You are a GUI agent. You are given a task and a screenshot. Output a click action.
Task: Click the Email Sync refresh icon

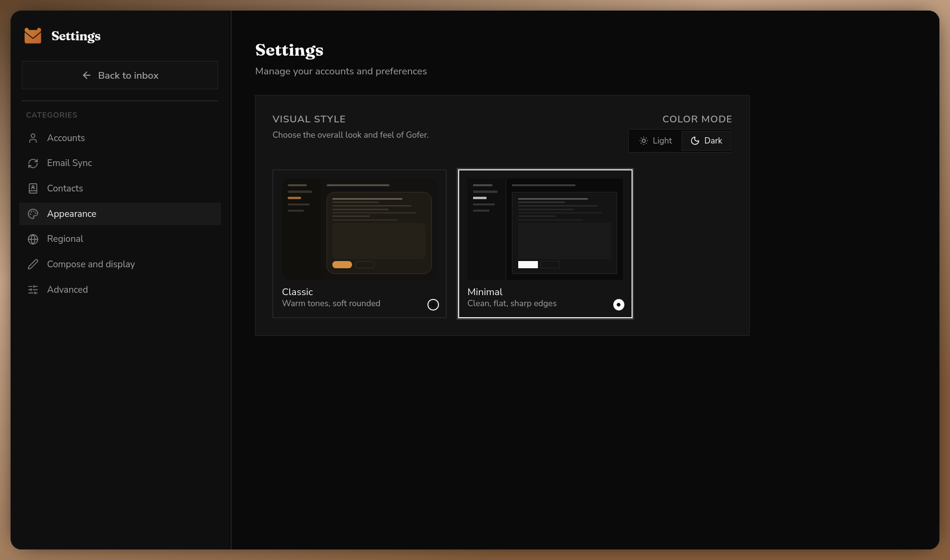point(33,163)
